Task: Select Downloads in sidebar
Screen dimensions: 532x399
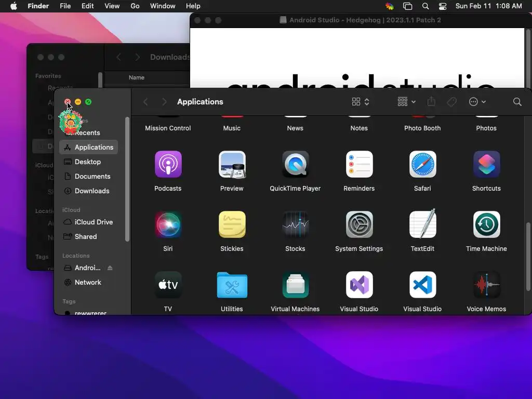Action: [x=88, y=191]
